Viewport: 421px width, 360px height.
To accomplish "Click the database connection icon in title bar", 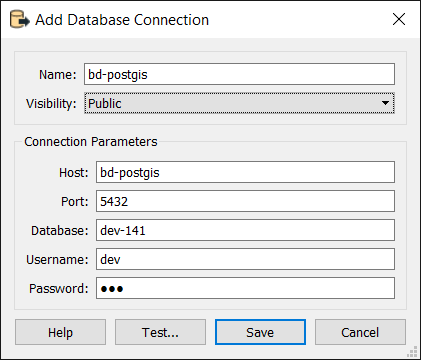I will pos(19,20).
